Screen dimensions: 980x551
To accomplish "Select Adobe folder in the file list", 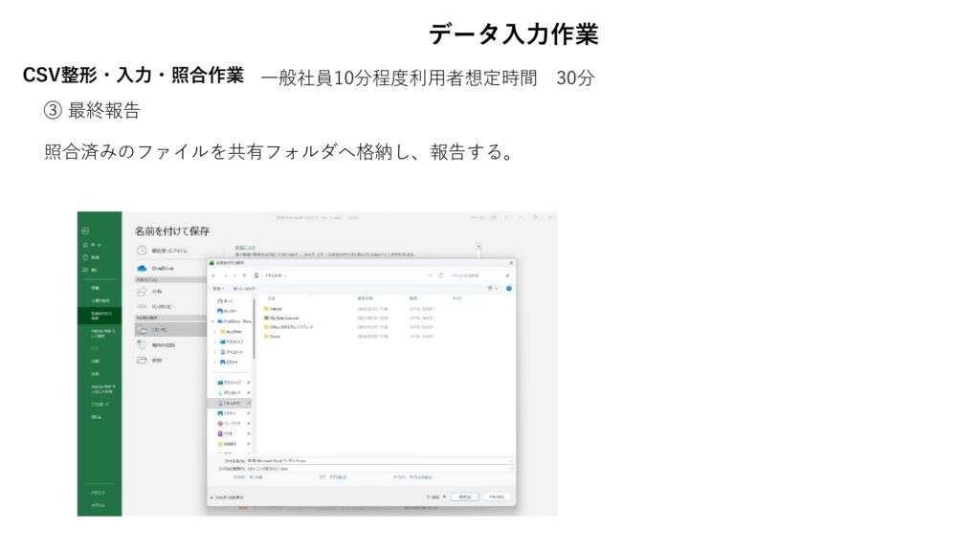I will coord(276,309).
